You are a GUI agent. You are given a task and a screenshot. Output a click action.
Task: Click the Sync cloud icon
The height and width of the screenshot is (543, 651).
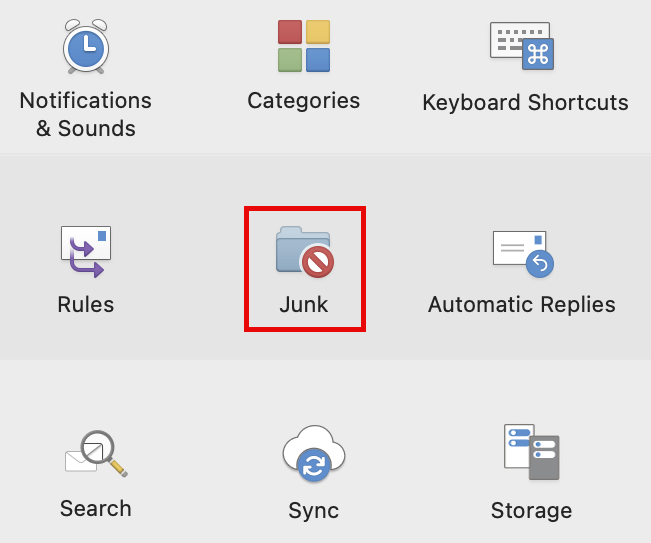(313, 454)
